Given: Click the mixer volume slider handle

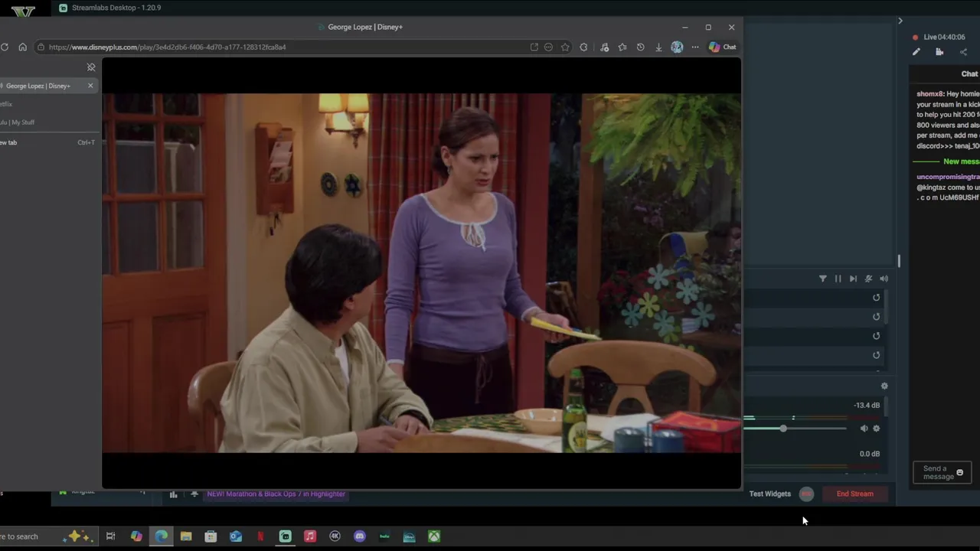Looking at the screenshot, I should pos(783,429).
